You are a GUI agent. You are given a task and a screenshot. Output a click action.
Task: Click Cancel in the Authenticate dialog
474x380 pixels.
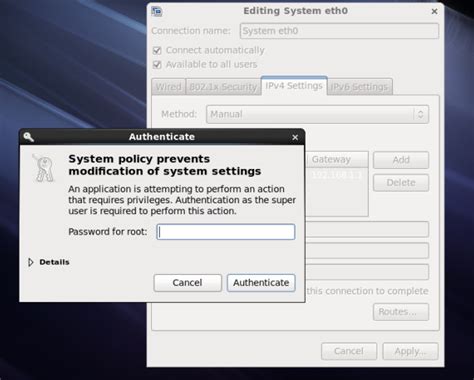tap(187, 283)
